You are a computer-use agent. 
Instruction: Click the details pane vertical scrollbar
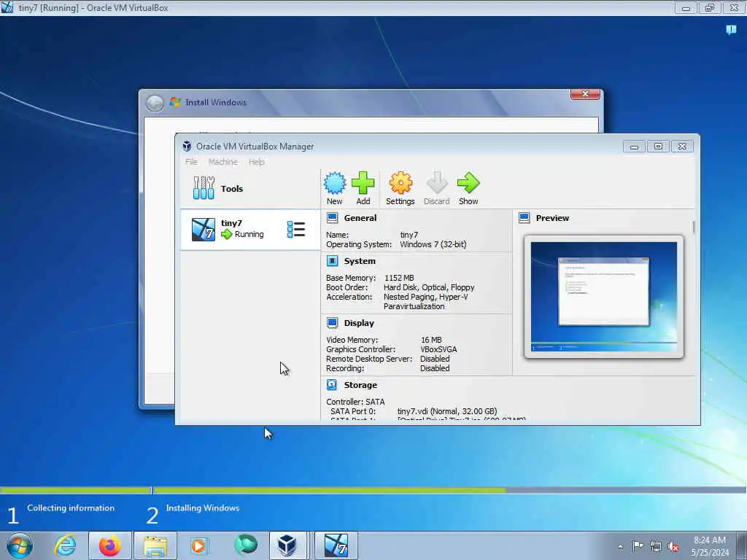click(694, 227)
